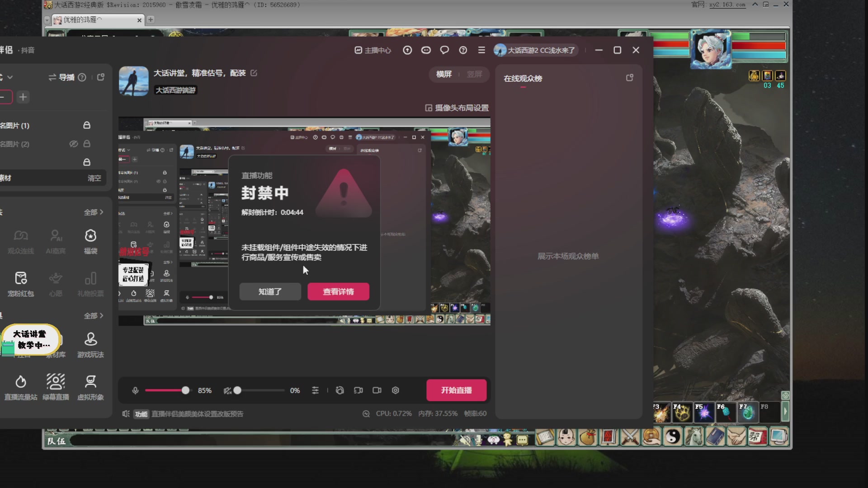The image size is (868, 488).
Task: Click 清空 to clear sources
Action: [x=94, y=178]
